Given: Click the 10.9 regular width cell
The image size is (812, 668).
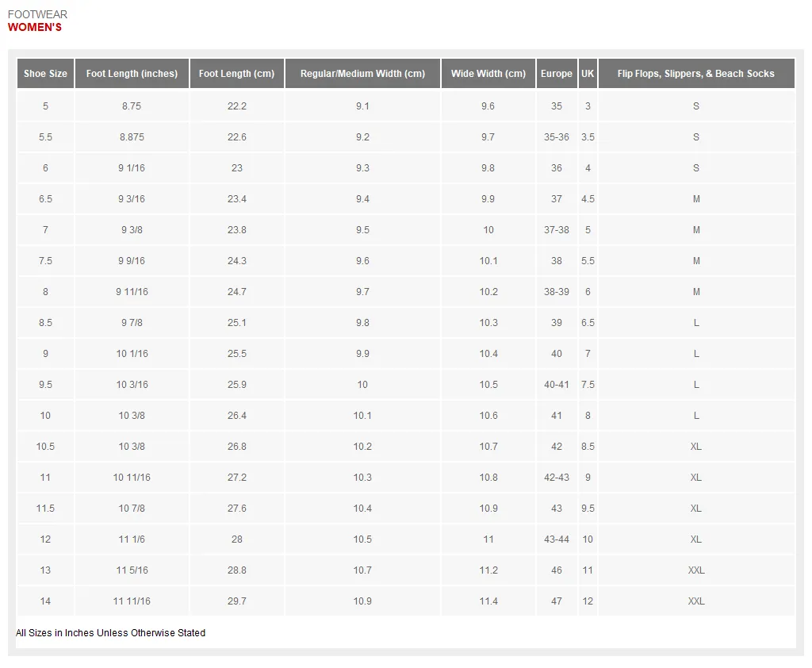Looking at the screenshot, I should [362, 601].
